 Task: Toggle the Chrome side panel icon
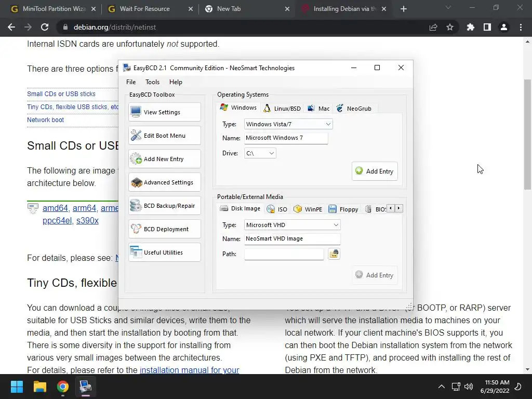[487, 27]
